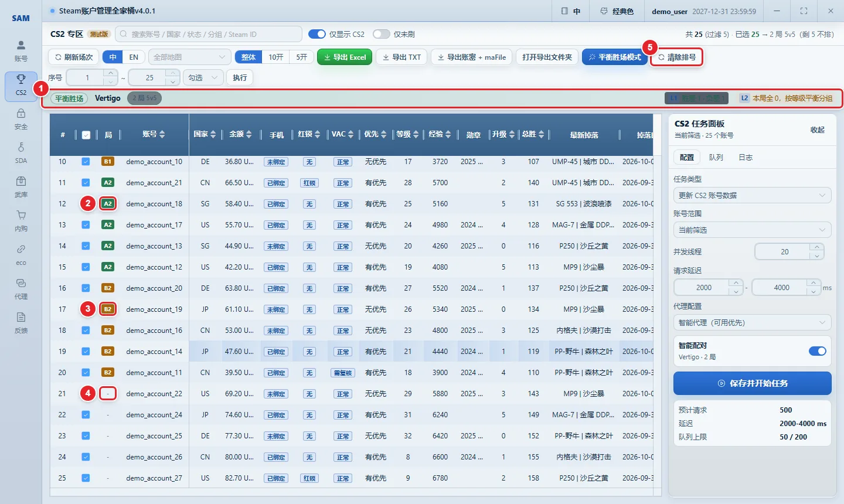Screen dimensions: 844x504
Task: Sort table by 等级 column arrows
Action: tap(416, 134)
